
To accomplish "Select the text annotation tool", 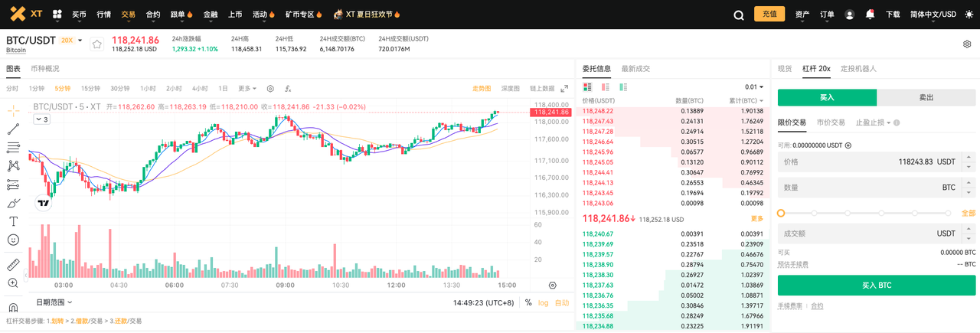I will [x=13, y=221].
